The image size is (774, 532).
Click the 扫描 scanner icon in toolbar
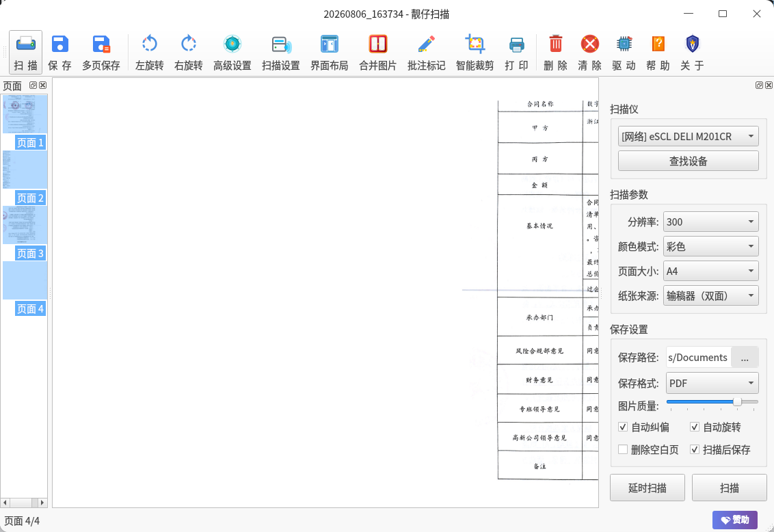click(26, 52)
